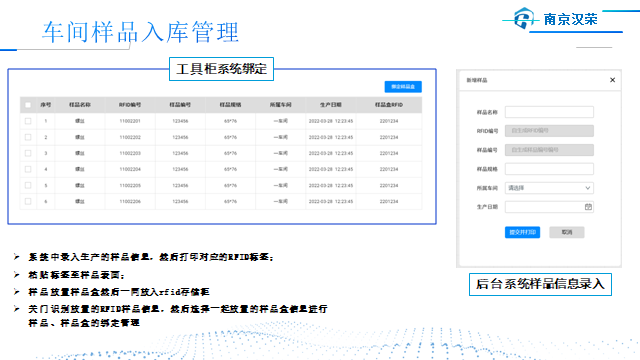Viewport: 640px width, 360px height.
Task: Click the 南京汉荣 company name text
Action: pos(570,19)
